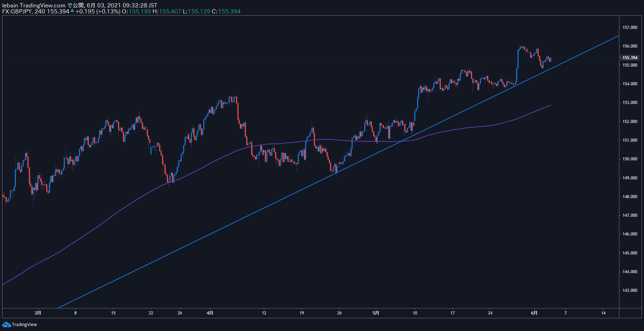Viewport: 644px width, 331px height.
Task: Click the 155.000 price axis label
Action: [630, 65]
